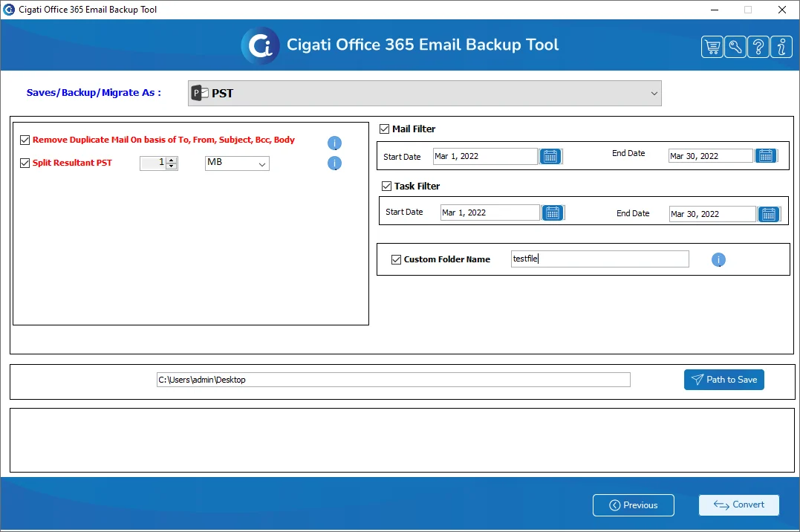The image size is (800, 532).
Task: Click the PST file type icon
Action: [200, 93]
